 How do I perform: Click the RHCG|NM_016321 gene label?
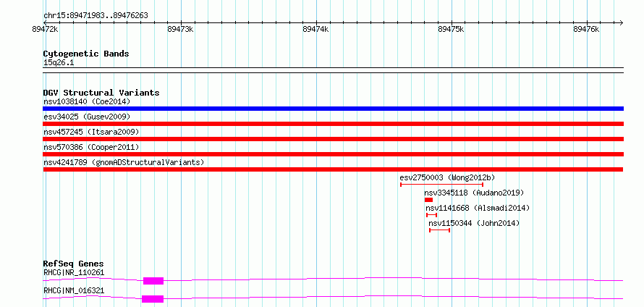(x=74, y=290)
